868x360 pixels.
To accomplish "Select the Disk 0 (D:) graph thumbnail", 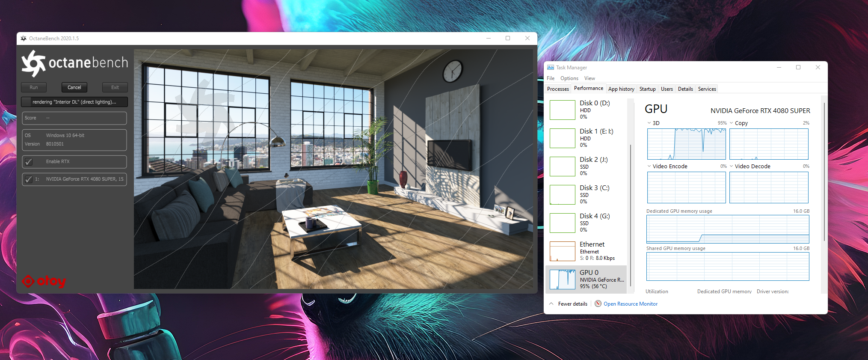I will click(562, 110).
